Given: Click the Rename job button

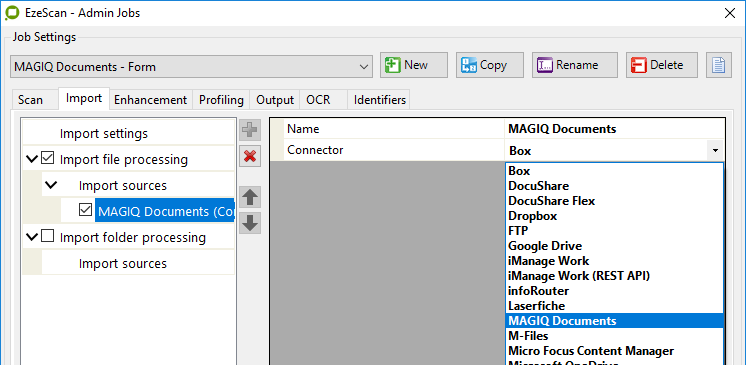Looking at the screenshot, I should point(575,65).
